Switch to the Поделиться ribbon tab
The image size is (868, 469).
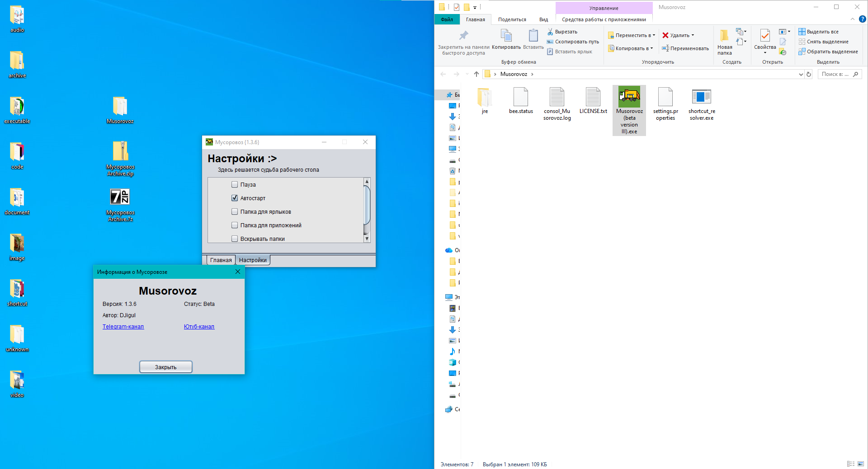coord(512,19)
